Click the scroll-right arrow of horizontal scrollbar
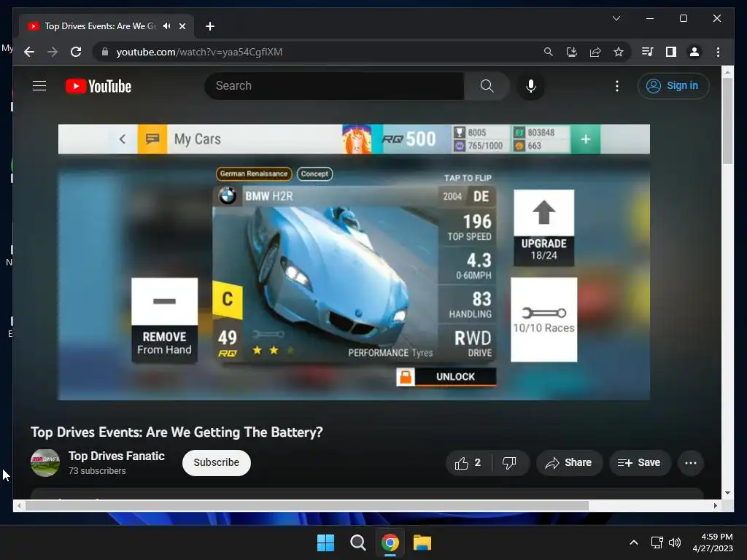Viewport: 747px width, 560px height. [716, 506]
